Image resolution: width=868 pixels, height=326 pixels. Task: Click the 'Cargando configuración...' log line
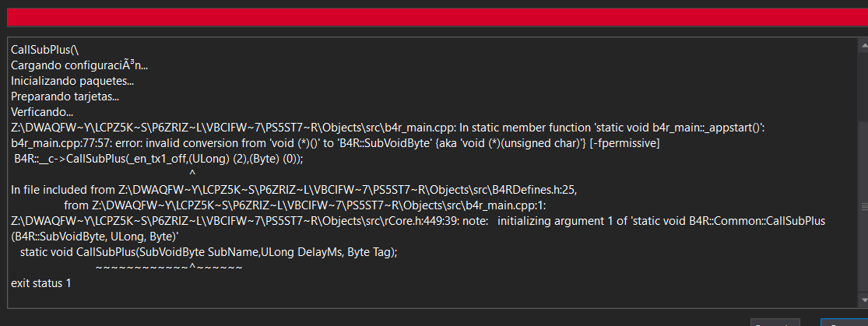tap(79, 65)
